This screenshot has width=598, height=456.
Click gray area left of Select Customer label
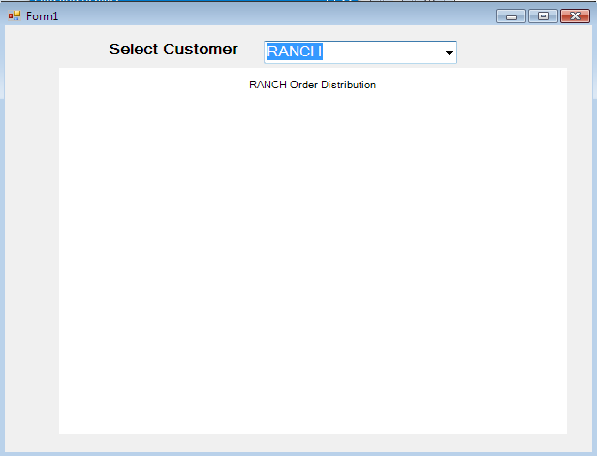pos(57,49)
